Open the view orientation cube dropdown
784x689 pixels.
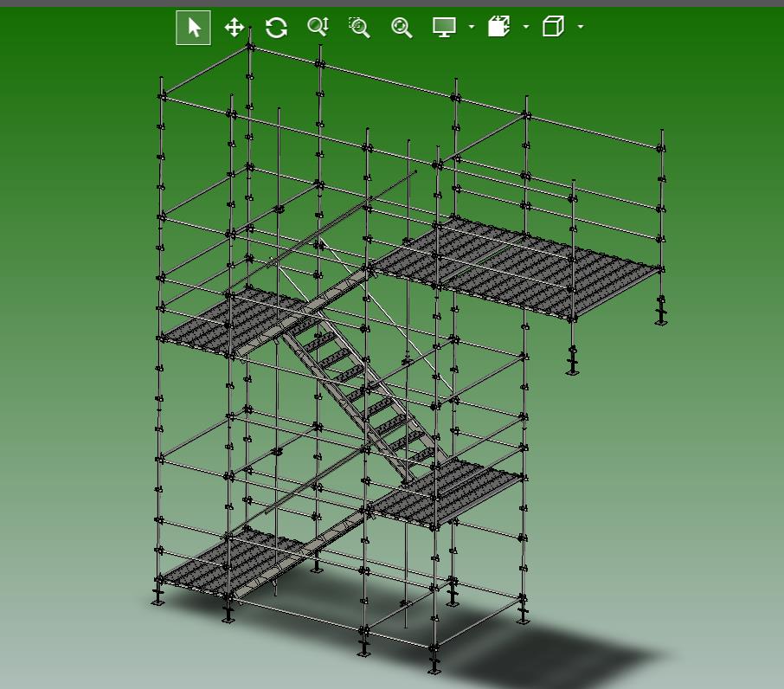pyautogui.click(x=581, y=27)
